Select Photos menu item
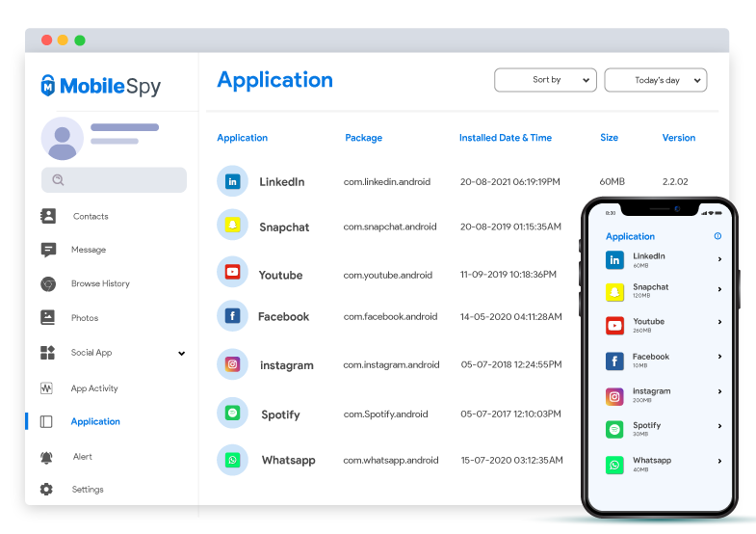 [x=85, y=318]
